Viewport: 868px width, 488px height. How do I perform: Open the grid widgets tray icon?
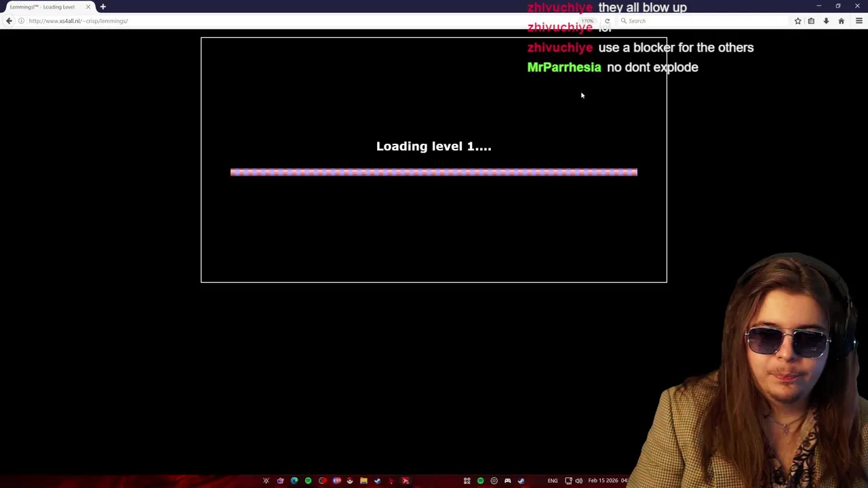pyautogui.click(x=467, y=481)
